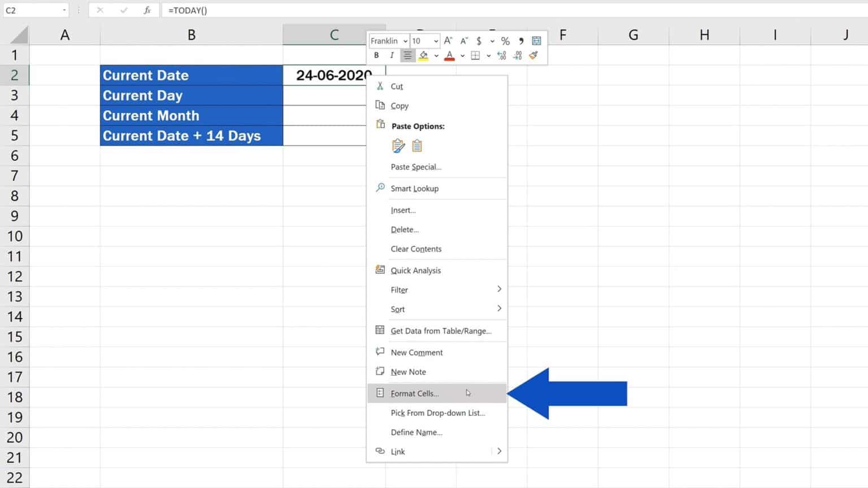Viewport: 868px width, 488px height.
Task: Click the Quick Analysis option
Action: pos(416,270)
